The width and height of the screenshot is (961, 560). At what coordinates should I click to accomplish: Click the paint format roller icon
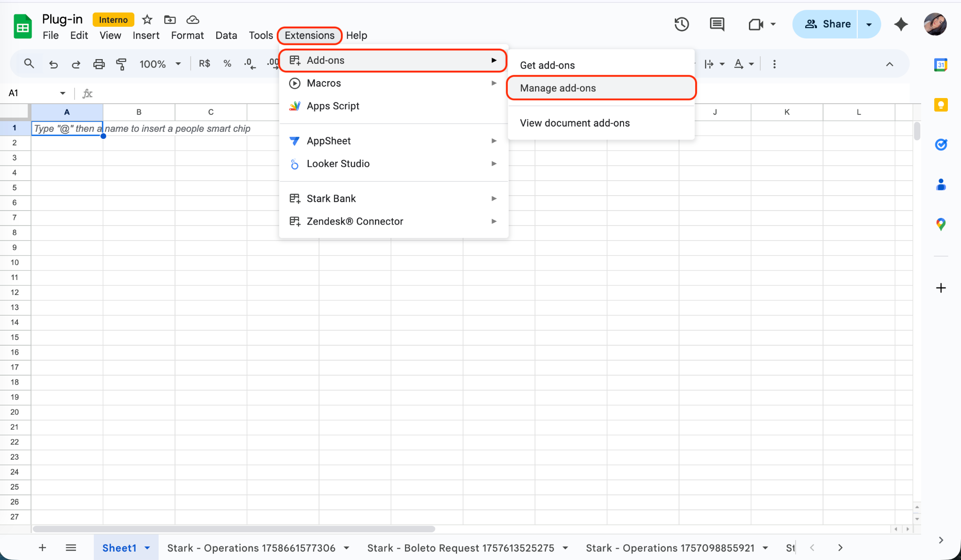122,64
